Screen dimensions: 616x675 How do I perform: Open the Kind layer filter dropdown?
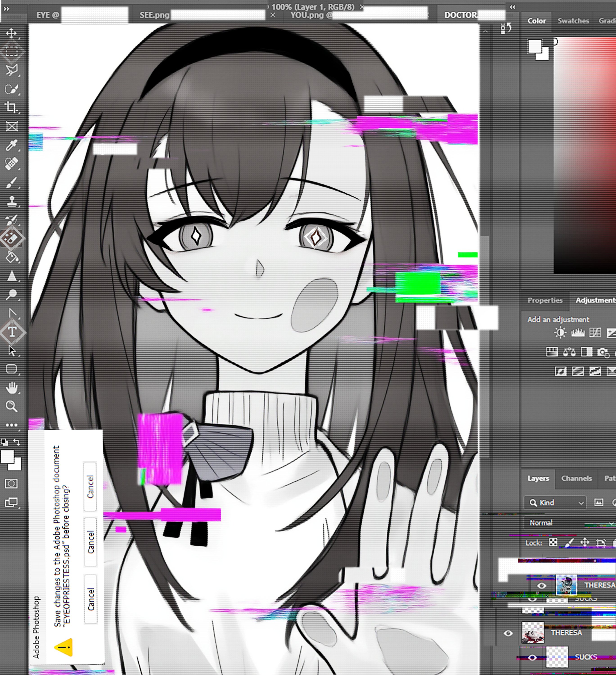[x=555, y=503]
